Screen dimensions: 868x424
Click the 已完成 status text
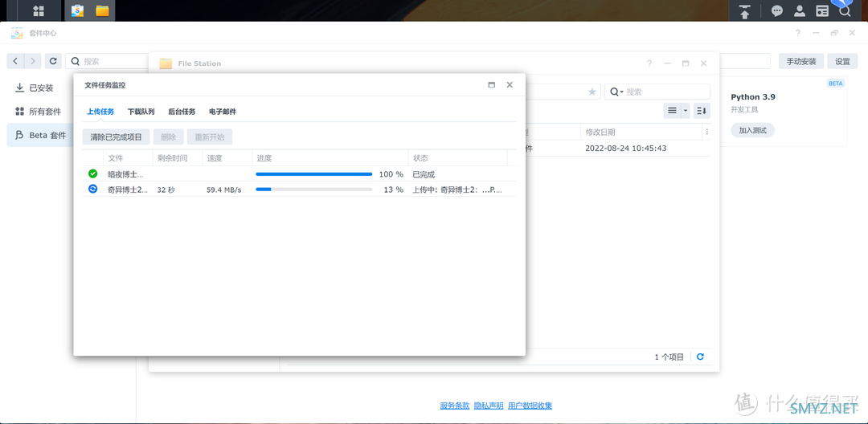(424, 174)
